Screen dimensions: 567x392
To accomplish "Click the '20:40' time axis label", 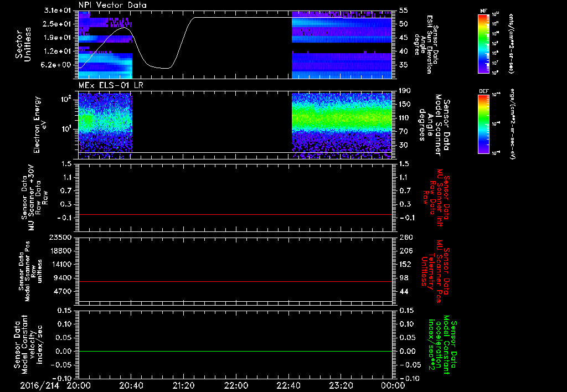I will [132, 385].
